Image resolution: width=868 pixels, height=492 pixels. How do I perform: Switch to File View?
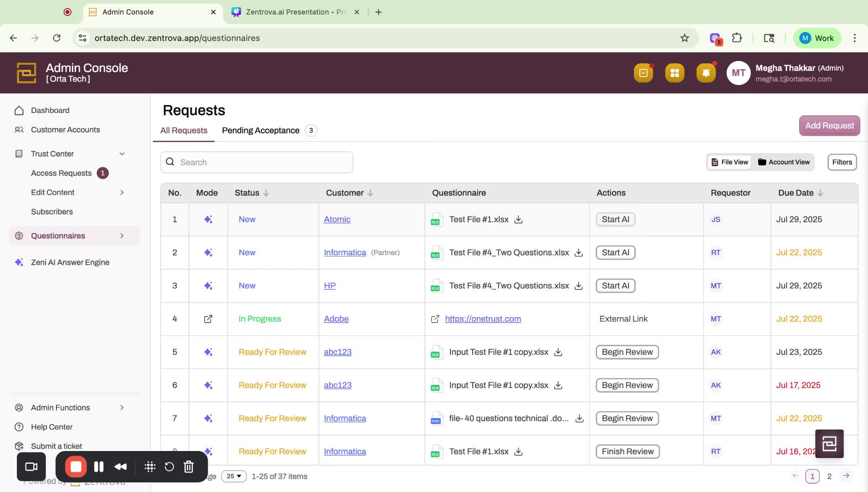[x=730, y=162]
